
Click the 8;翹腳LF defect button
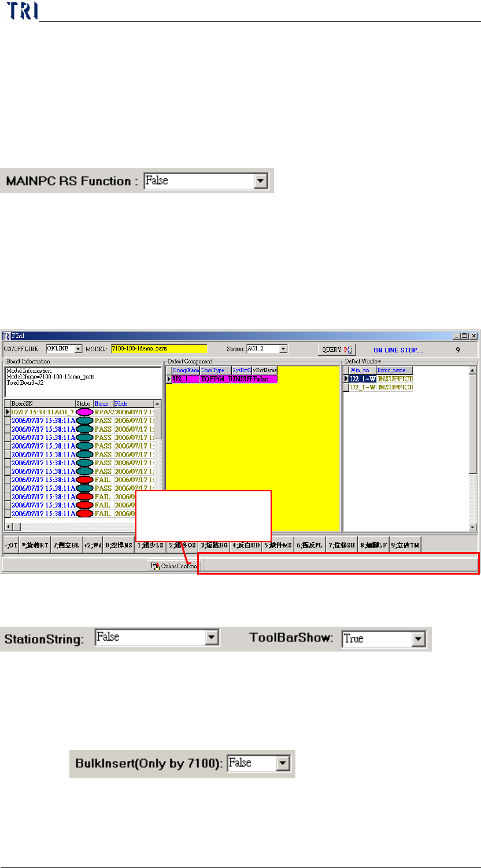tap(373, 545)
